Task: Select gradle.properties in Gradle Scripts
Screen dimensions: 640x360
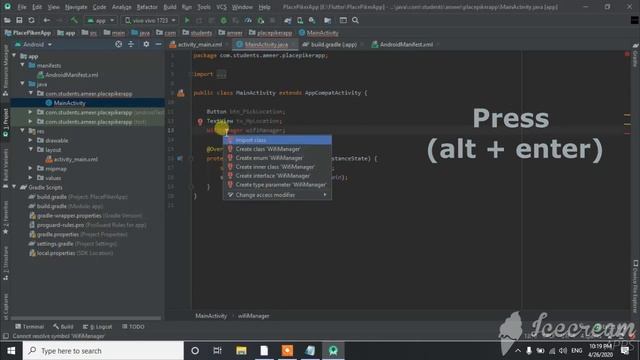Action: [58, 234]
